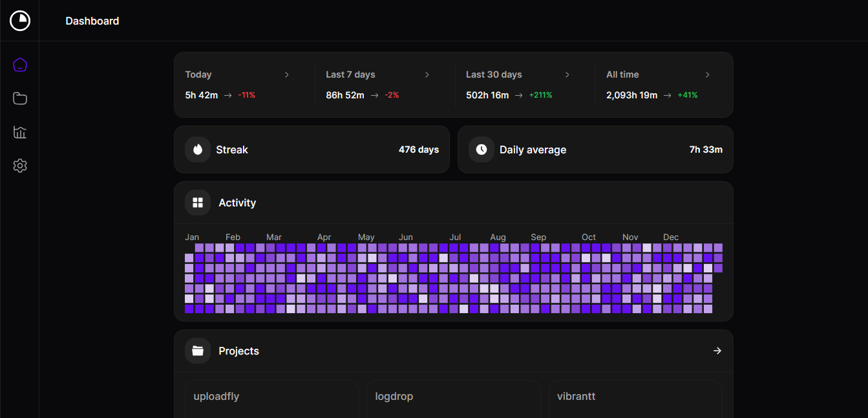Open the Settings gear icon in sidebar
Screen dimensions: 868x418
pyautogui.click(x=20, y=166)
